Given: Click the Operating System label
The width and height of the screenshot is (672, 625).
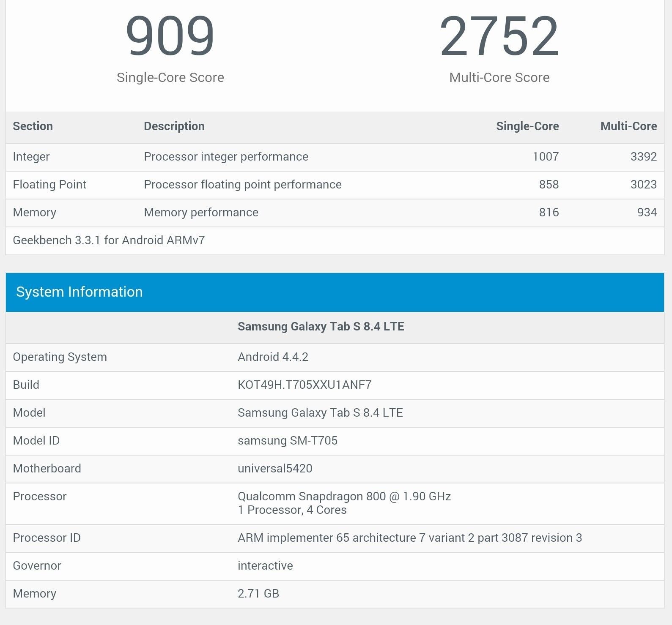Looking at the screenshot, I should click(x=60, y=357).
